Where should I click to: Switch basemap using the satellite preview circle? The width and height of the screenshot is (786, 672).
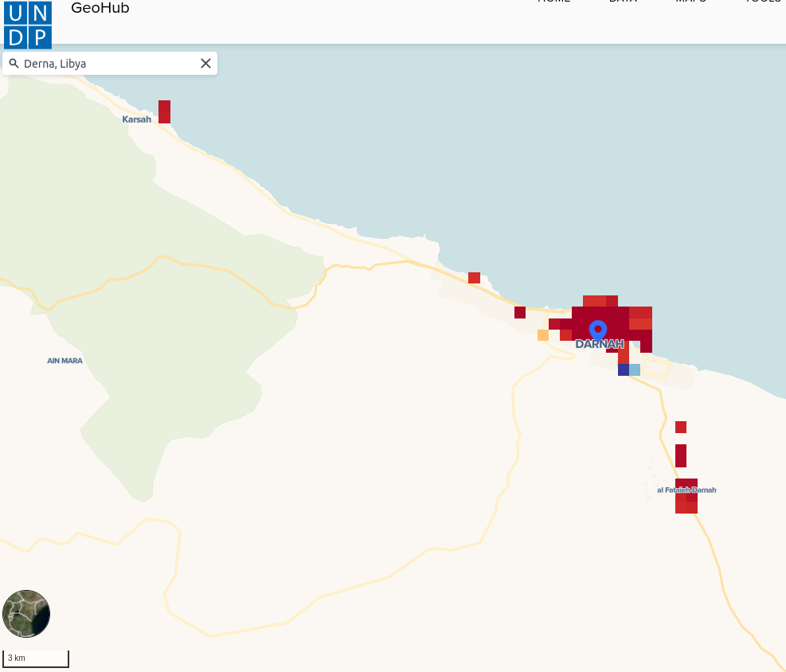tap(26, 613)
